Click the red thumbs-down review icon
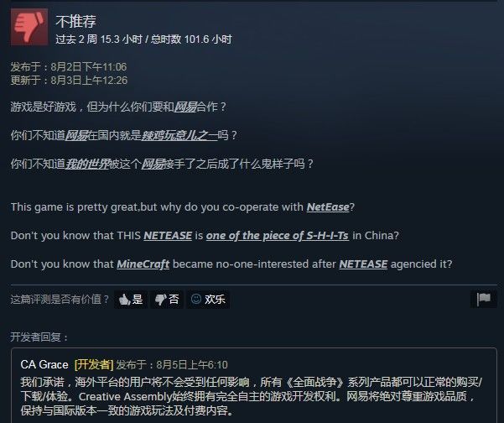Image resolution: width=504 pixels, height=423 pixels. coord(29,28)
